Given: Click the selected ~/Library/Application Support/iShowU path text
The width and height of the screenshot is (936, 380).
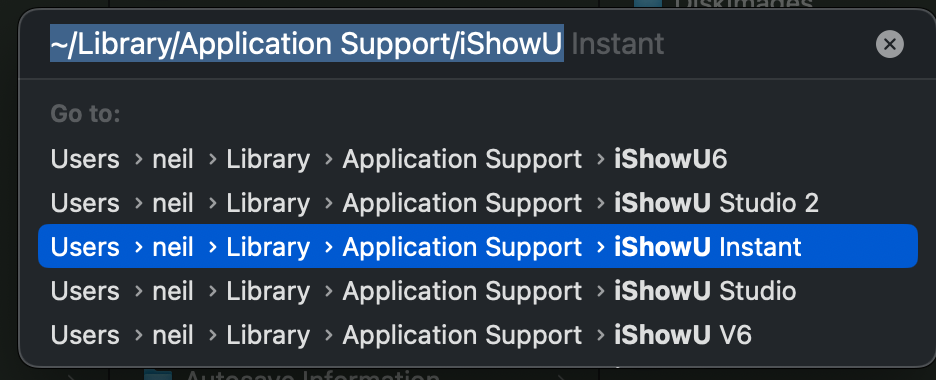Looking at the screenshot, I should click(x=307, y=43).
